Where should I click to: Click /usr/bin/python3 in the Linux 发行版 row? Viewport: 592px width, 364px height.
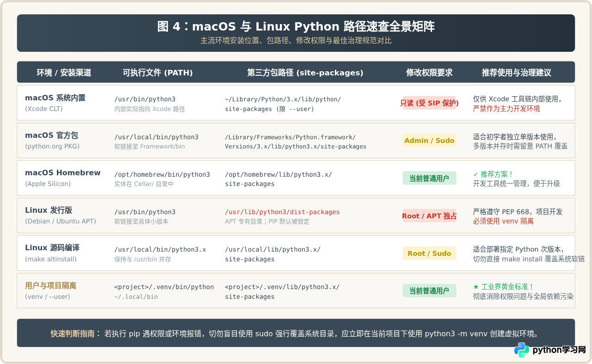pyautogui.click(x=145, y=212)
